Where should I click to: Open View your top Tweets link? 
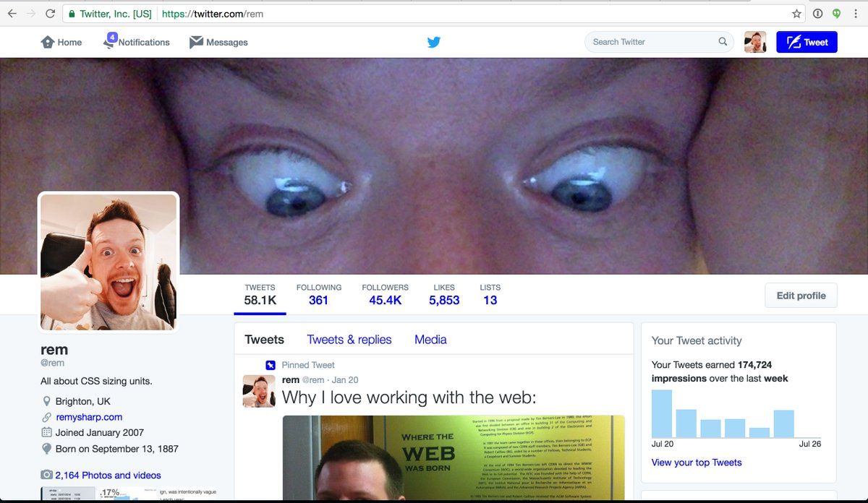click(x=696, y=463)
